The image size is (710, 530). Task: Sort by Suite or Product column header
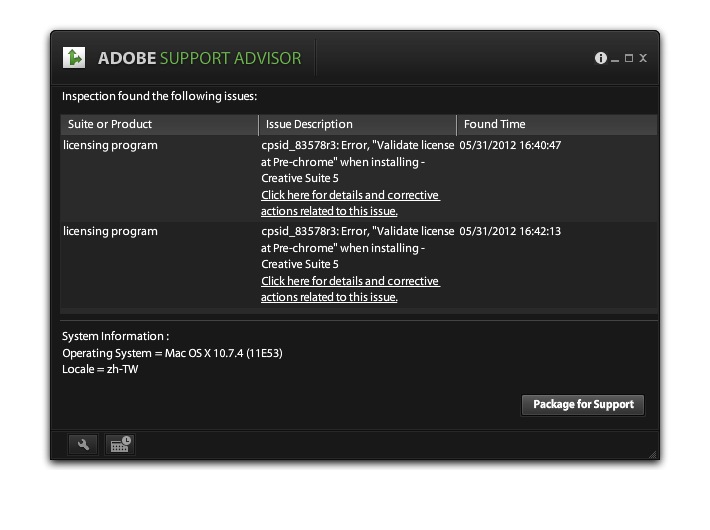pos(159,125)
